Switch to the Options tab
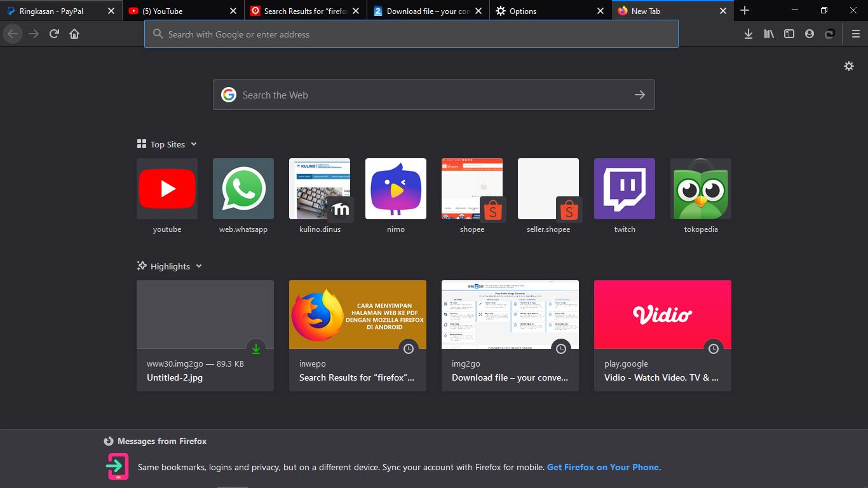The width and height of the screenshot is (868, 488). point(551,11)
